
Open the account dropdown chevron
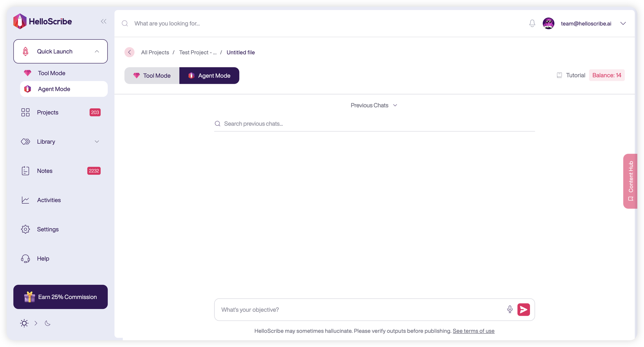coord(623,24)
